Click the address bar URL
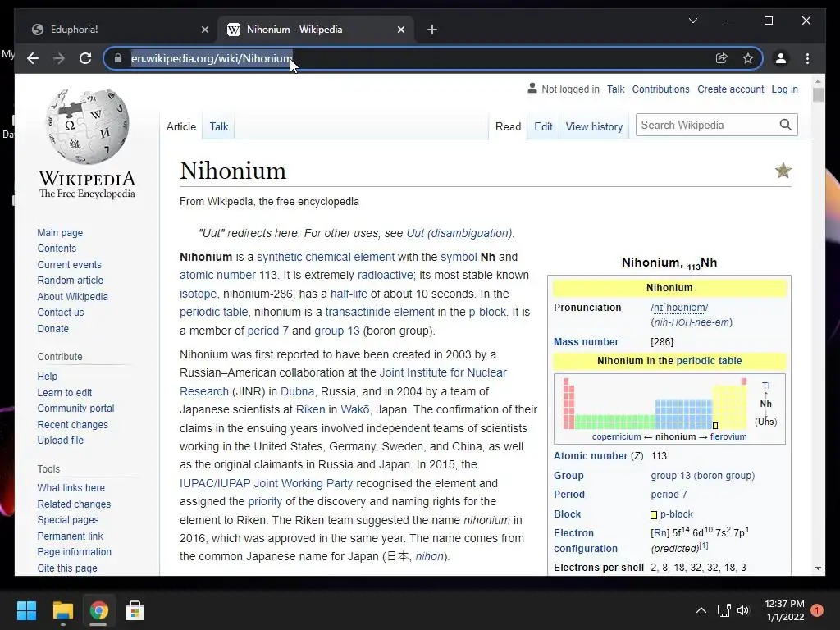Image resolution: width=840 pixels, height=630 pixels. click(x=212, y=58)
